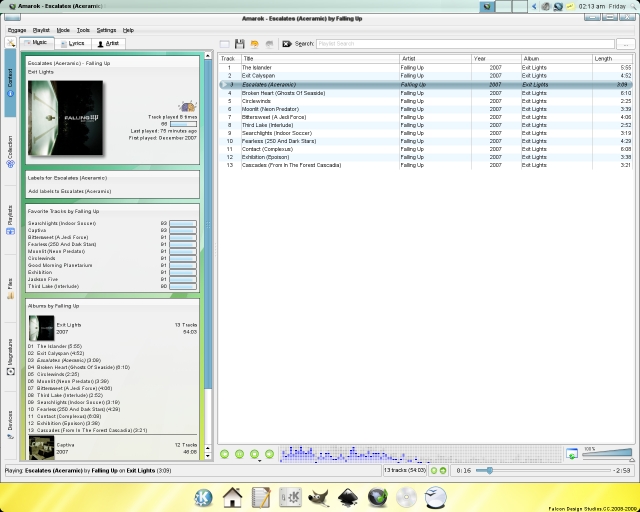Open the Devices sidebar browser

point(10,425)
